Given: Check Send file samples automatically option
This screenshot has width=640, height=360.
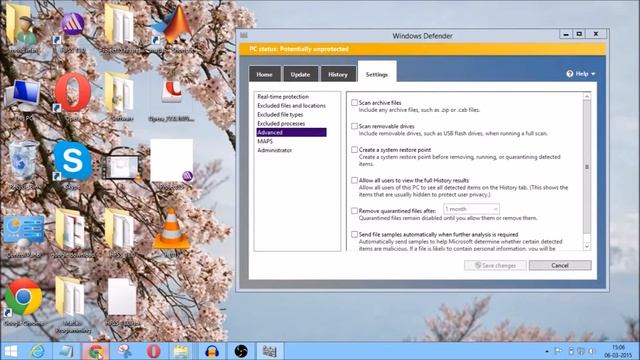Looking at the screenshot, I should tap(354, 235).
